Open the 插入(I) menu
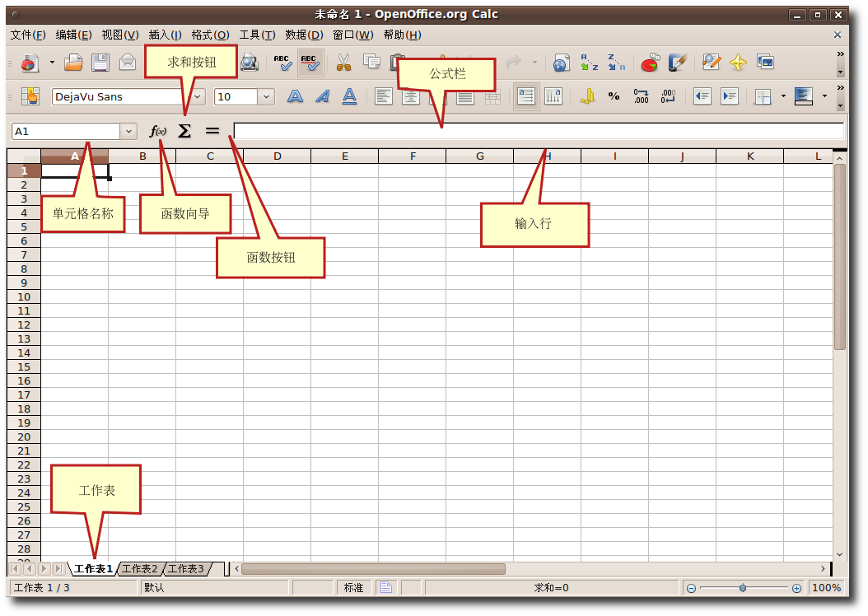Image resolution: width=868 pixels, height=616 pixels. (165, 35)
